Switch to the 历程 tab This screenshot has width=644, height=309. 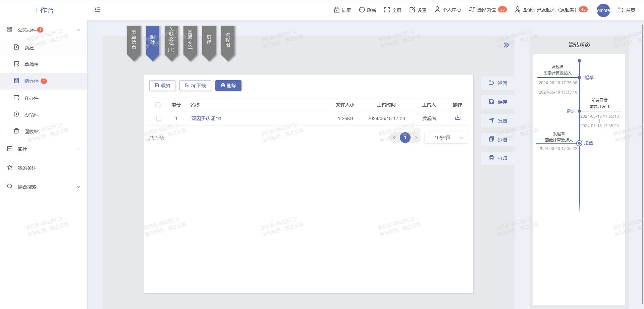point(209,43)
